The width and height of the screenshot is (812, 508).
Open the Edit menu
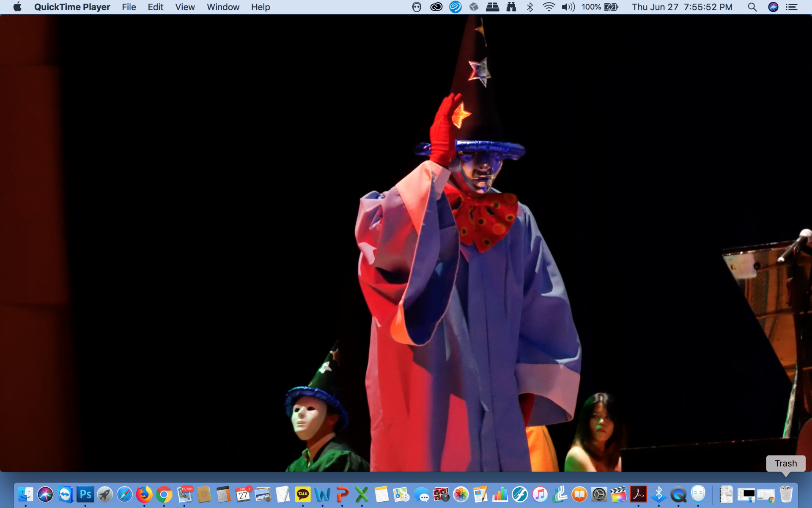[x=155, y=7]
